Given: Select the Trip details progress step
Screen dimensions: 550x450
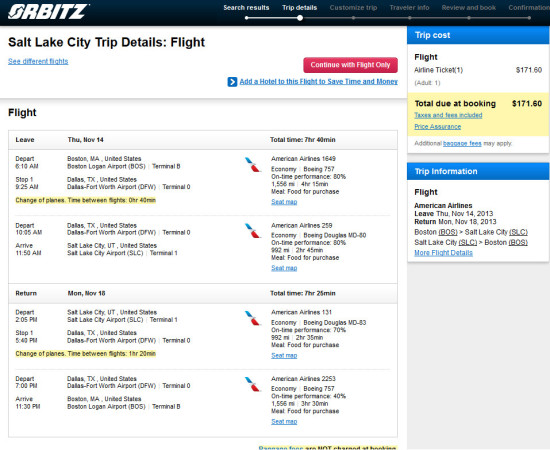Looking at the screenshot, I should pos(300,8).
